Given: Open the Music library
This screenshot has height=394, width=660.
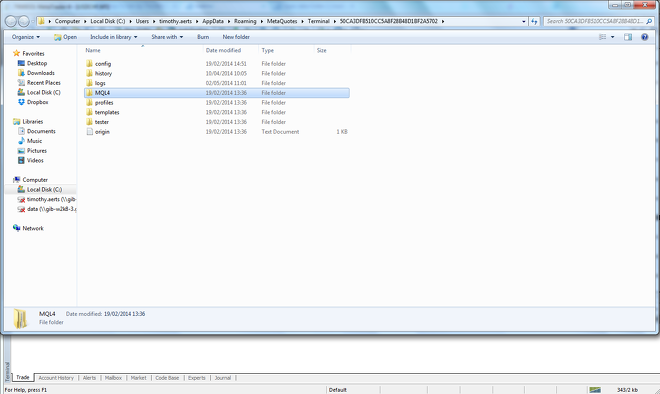Looking at the screenshot, I should [x=30, y=141].
